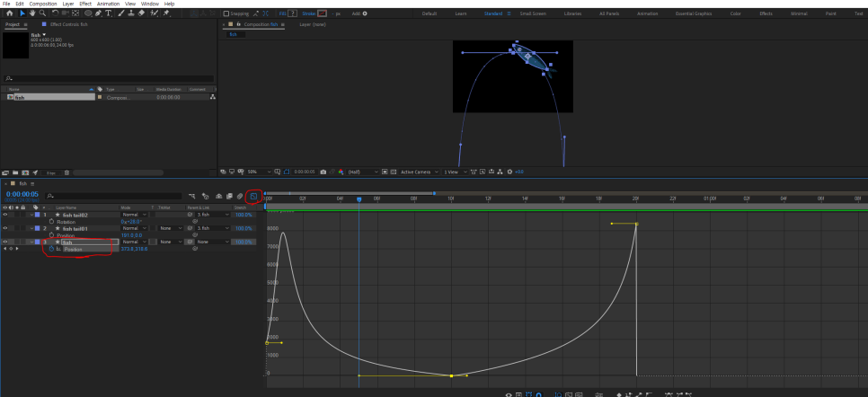The image size is (868, 397).
Task: Toggle Position stopwatch on fish layer
Action: (52, 249)
